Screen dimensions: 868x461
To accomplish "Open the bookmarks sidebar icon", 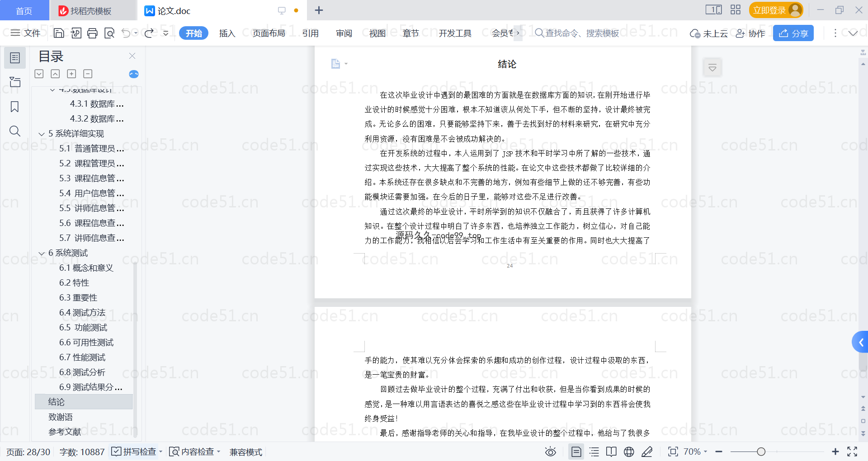I will coord(15,107).
